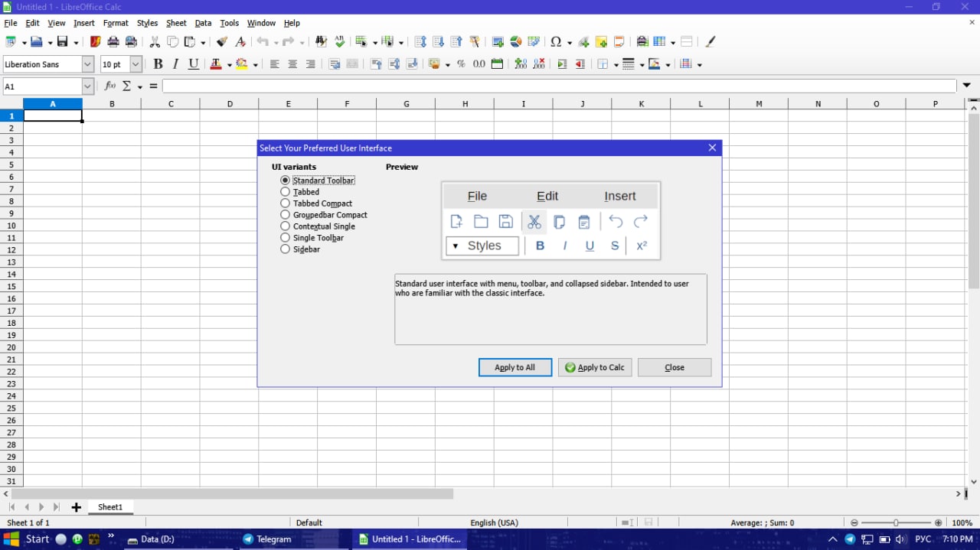Open the Font Size dropdown list
Image resolution: width=980 pixels, height=550 pixels.
pyautogui.click(x=136, y=64)
